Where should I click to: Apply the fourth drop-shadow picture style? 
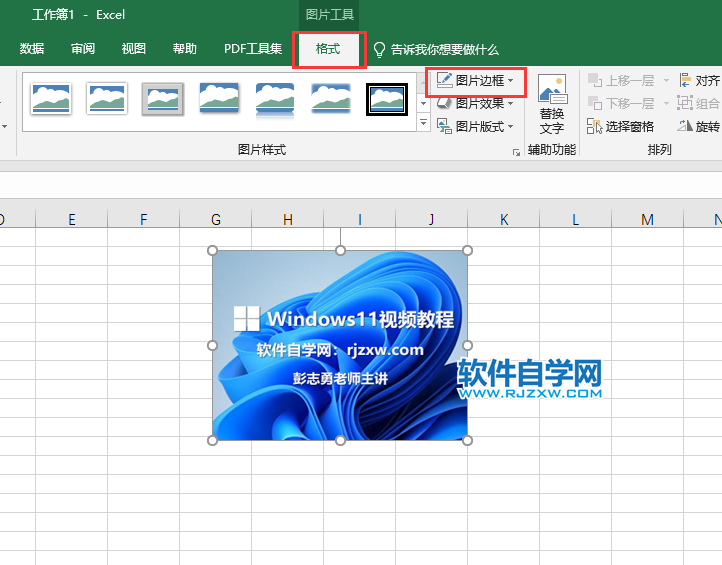coord(219,98)
